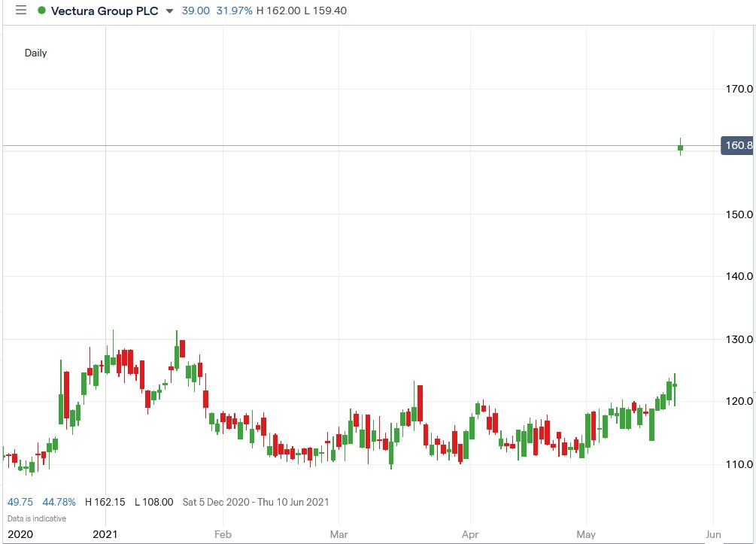Open the hamburger menu

pyautogui.click(x=20, y=11)
